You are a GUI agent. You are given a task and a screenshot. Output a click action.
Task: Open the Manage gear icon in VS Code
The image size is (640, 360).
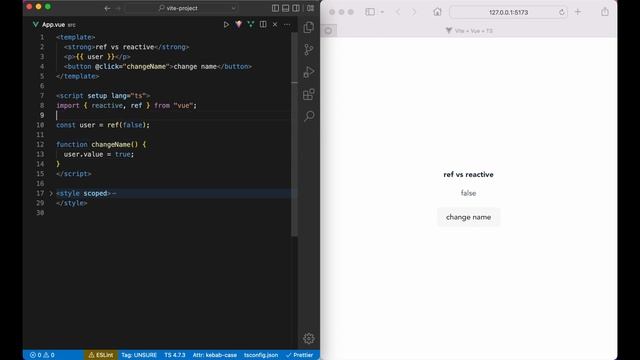pyautogui.click(x=309, y=338)
